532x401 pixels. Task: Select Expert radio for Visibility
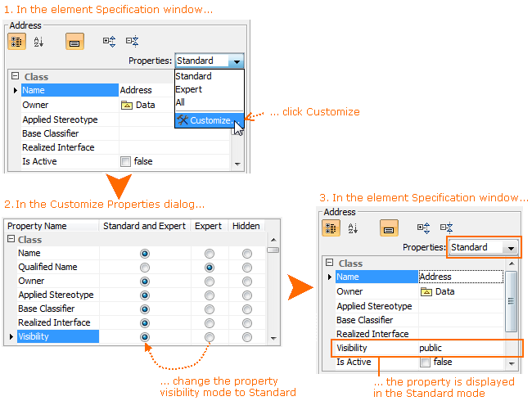coord(210,337)
